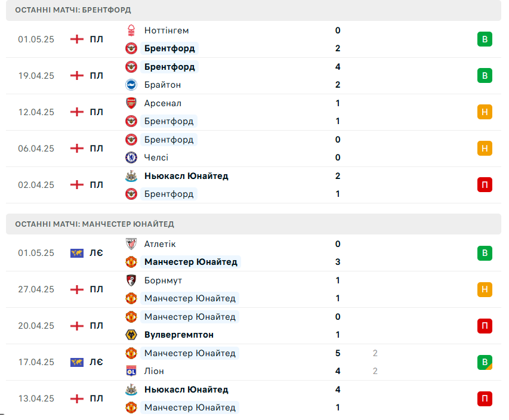Open the red П badge for Wolverhampton match
The width and height of the screenshot is (509, 420).
coord(485,326)
